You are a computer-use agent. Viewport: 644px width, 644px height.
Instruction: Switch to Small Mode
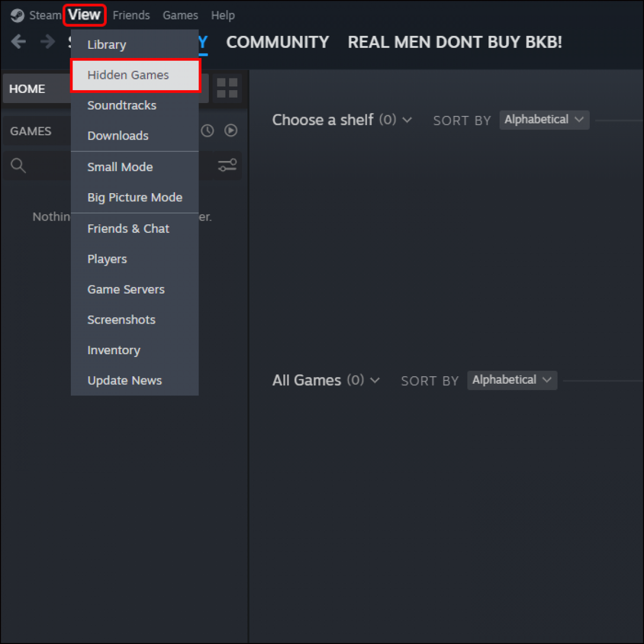coord(135,167)
